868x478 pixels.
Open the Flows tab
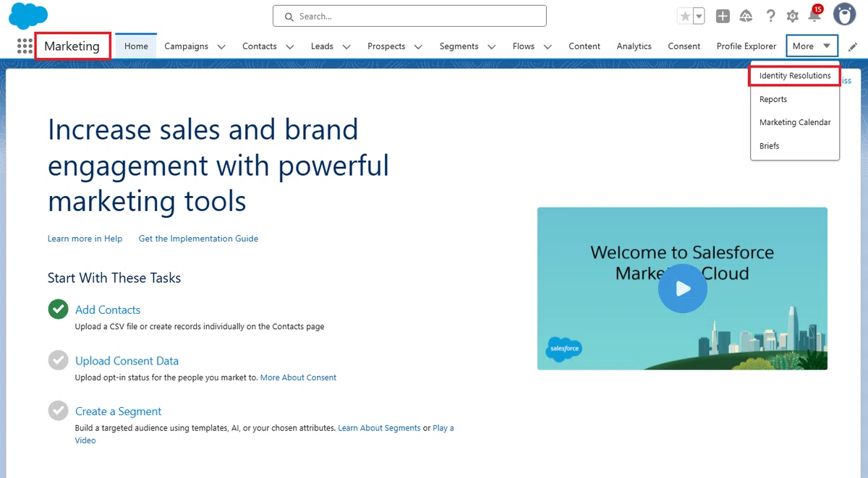pos(524,46)
